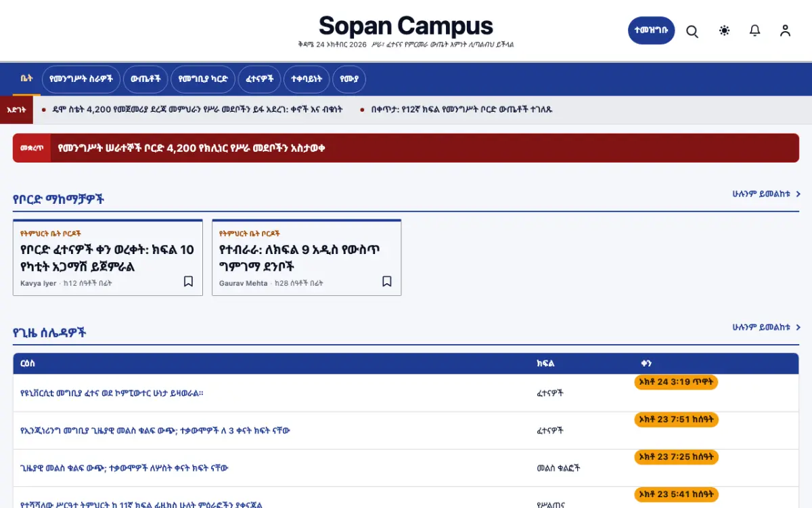The width and height of the screenshot is (812, 508).
Task: Click the date badge "ኦክቶ 23 7:51 ከሰዓት"
Action: [x=677, y=420]
